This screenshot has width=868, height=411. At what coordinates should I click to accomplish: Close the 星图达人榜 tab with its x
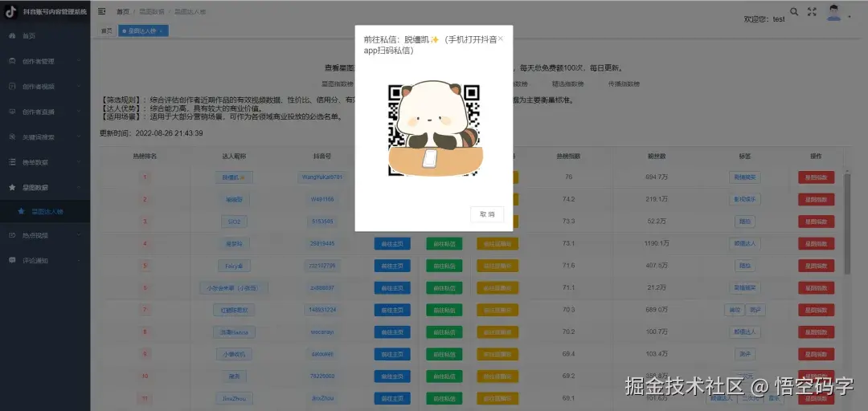[161, 31]
